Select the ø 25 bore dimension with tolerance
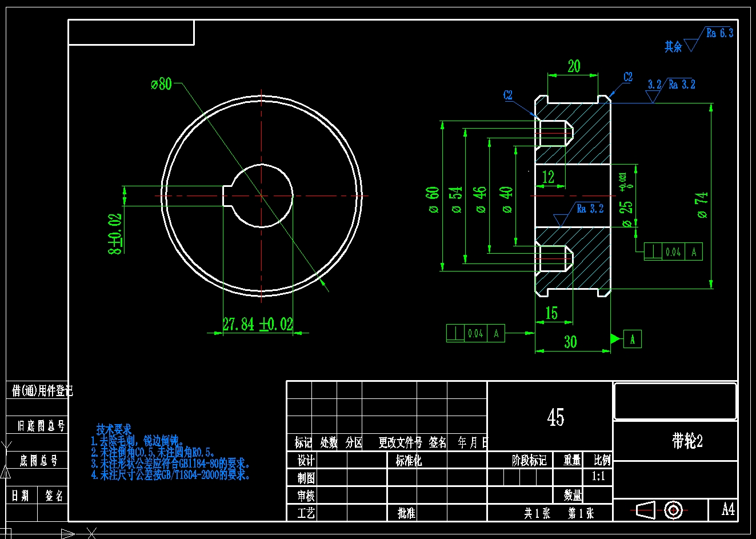This screenshot has height=539, width=756. [626, 200]
